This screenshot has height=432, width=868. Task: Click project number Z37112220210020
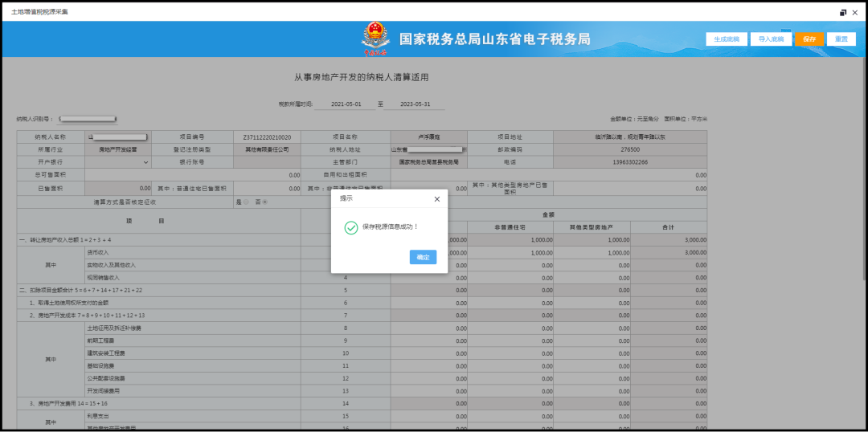pos(268,137)
